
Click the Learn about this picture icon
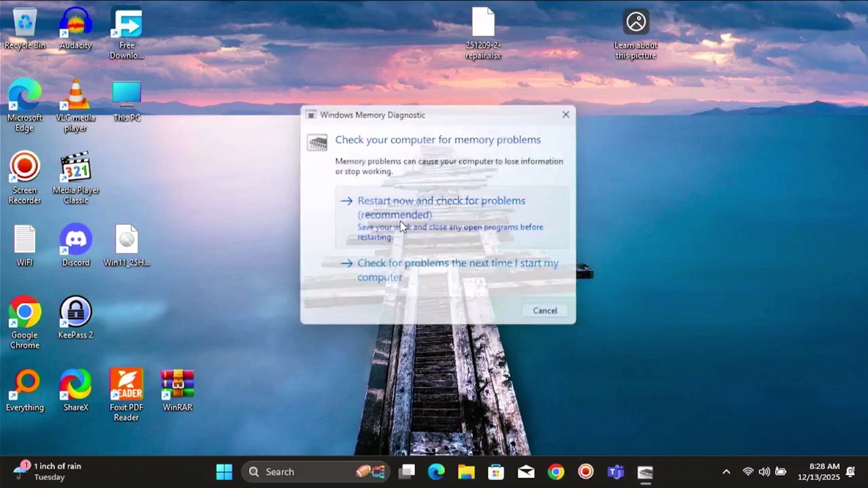(636, 34)
